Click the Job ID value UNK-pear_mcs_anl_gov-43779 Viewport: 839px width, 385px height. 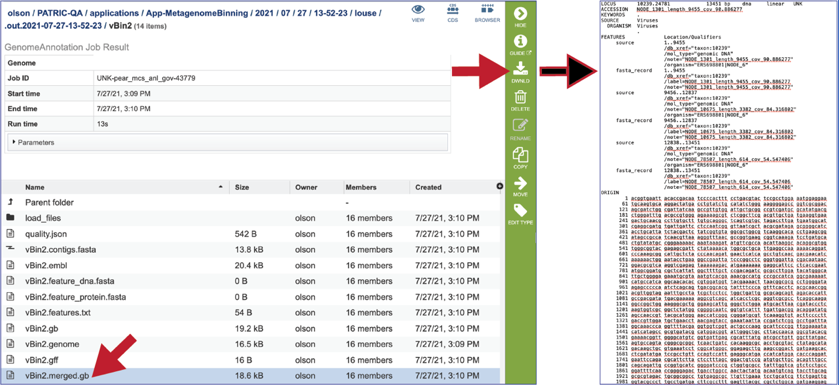[146, 78]
